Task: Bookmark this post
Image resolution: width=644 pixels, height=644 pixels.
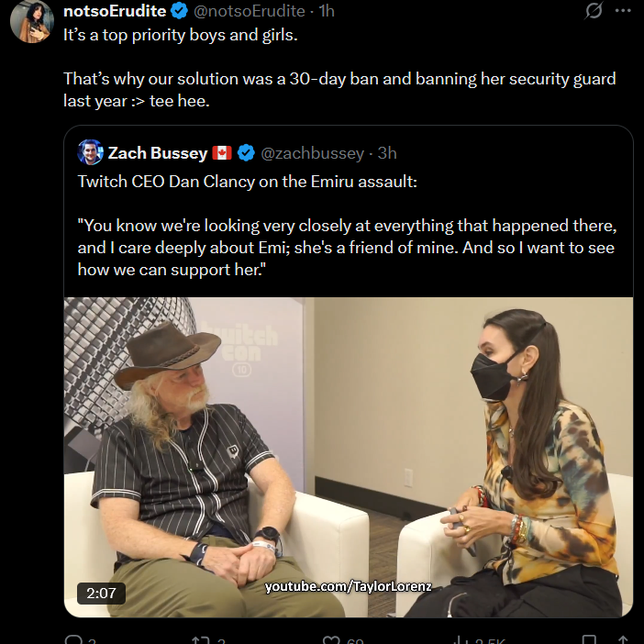Action: (x=589, y=640)
